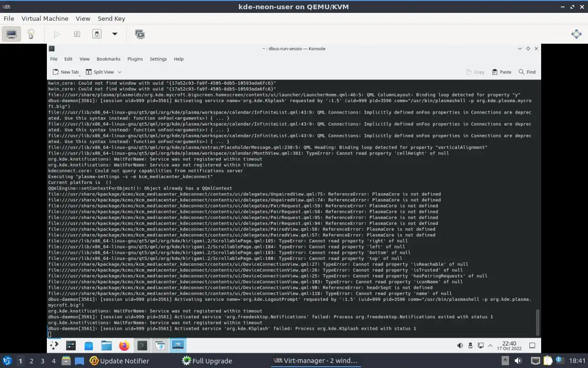Click "Current platform is ()" output line
Image resolution: width=588 pixels, height=368 pixels.
click(x=80, y=182)
